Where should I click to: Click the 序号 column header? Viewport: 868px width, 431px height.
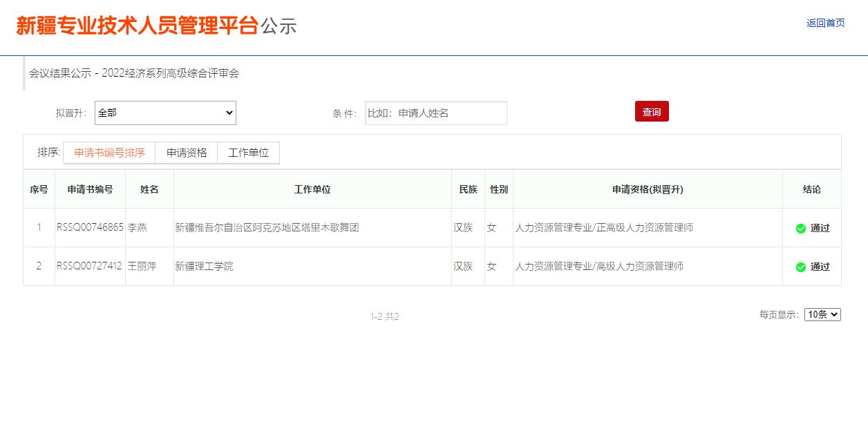[x=39, y=189]
